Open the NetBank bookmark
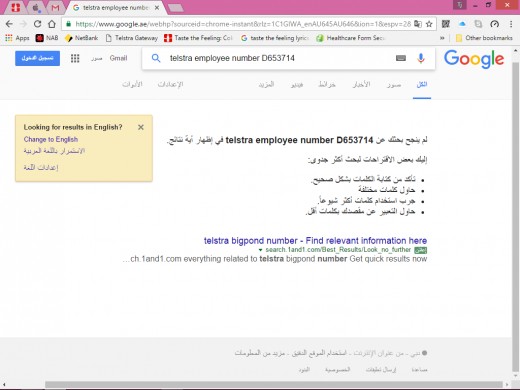Screen dimensions: 520x390 click(81, 38)
